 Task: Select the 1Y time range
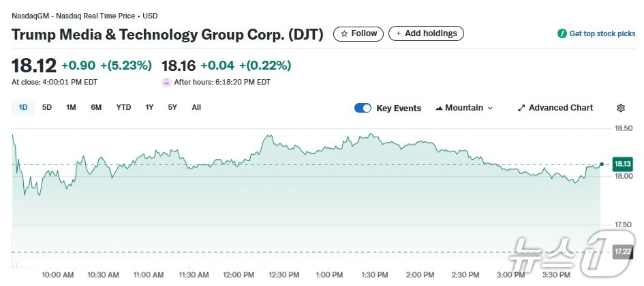[x=149, y=107]
